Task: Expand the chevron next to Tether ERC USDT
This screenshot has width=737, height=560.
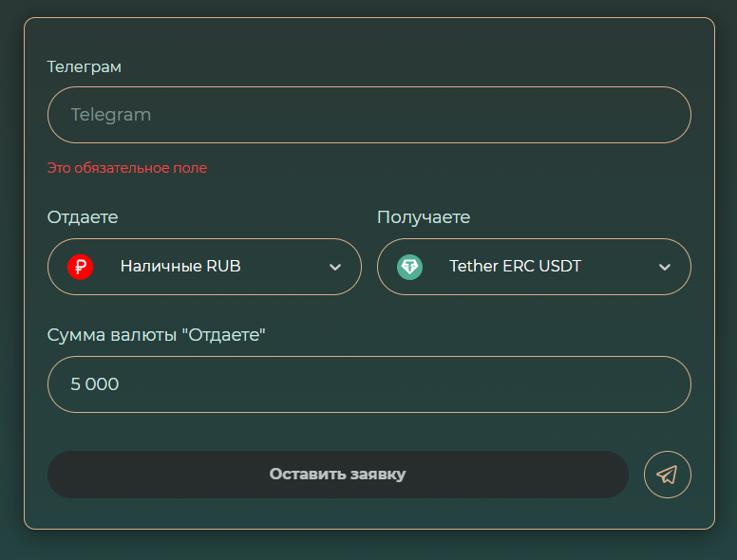Action: (x=665, y=267)
